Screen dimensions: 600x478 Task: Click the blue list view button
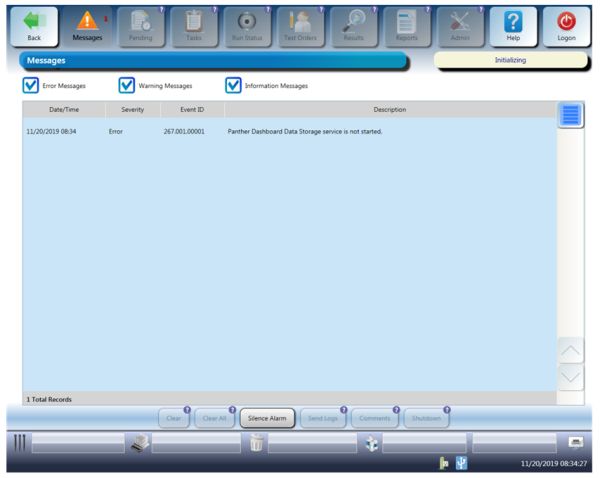click(570, 114)
